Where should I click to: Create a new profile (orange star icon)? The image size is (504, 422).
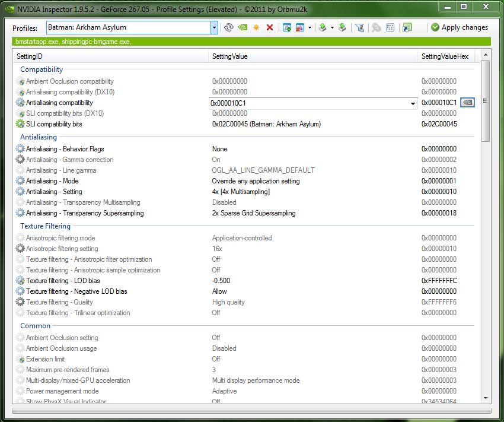256,28
